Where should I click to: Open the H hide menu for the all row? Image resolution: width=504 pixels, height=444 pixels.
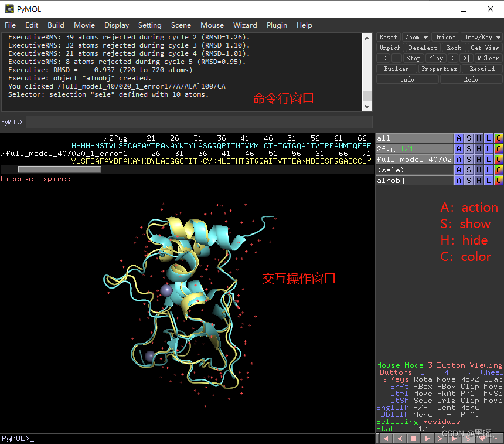click(x=479, y=138)
